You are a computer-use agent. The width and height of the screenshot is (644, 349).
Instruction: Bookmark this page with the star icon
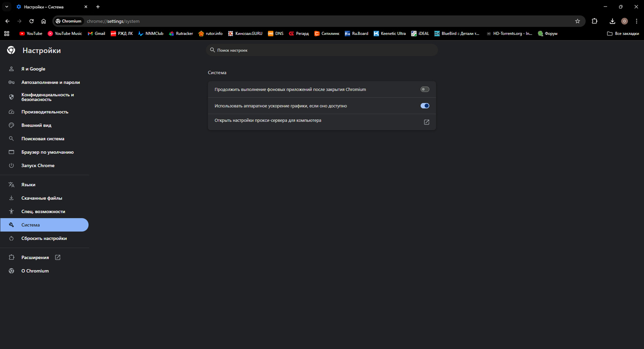point(578,21)
